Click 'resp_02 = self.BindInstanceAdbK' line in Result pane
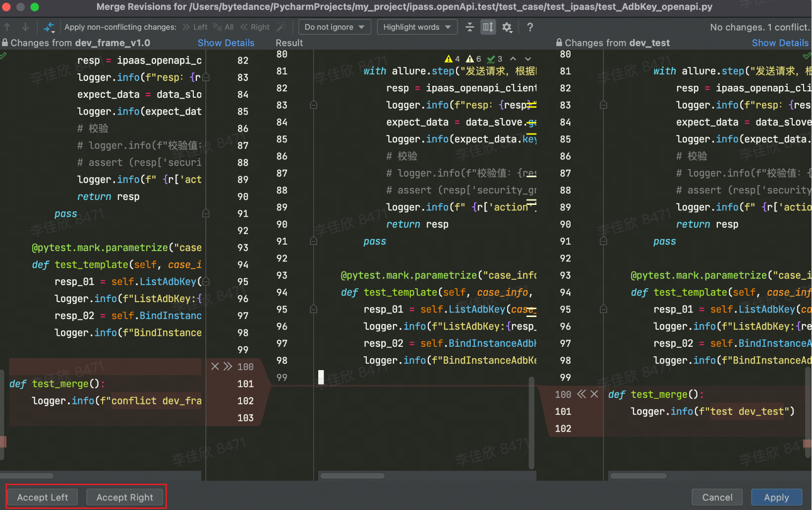 pyautogui.click(x=450, y=343)
